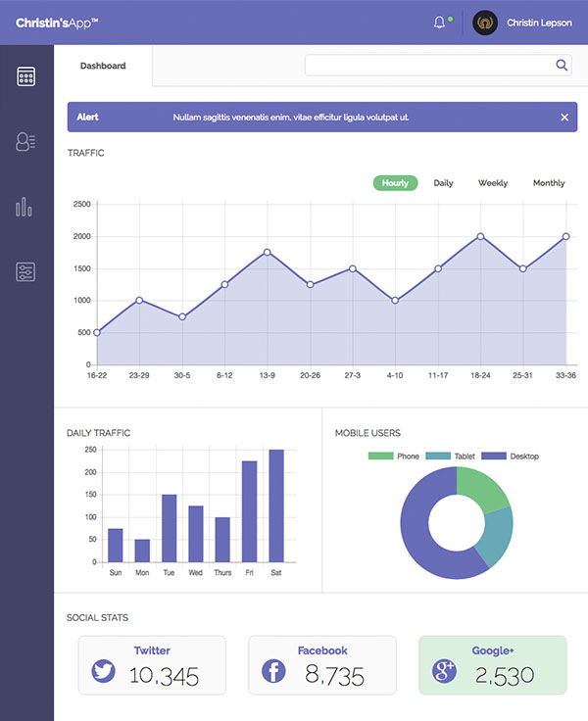
Task: Open the notifications bell icon
Action: coord(439,23)
